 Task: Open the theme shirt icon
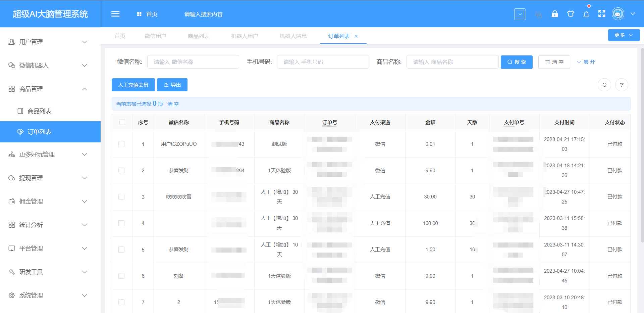(x=571, y=14)
